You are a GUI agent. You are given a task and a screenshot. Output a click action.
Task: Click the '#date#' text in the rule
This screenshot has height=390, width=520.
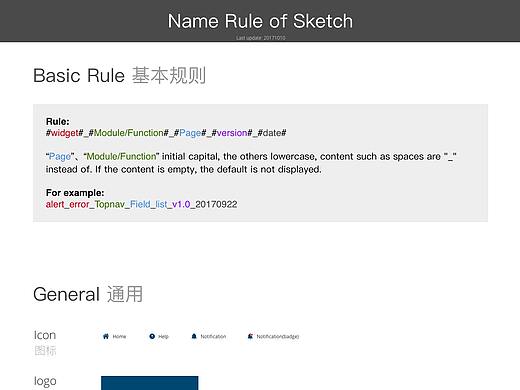[x=272, y=133]
